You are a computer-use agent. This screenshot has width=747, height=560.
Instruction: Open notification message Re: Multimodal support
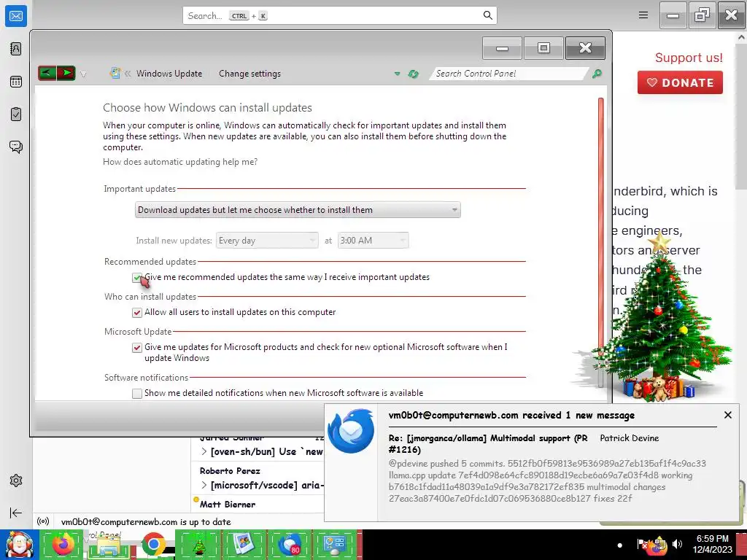click(488, 444)
